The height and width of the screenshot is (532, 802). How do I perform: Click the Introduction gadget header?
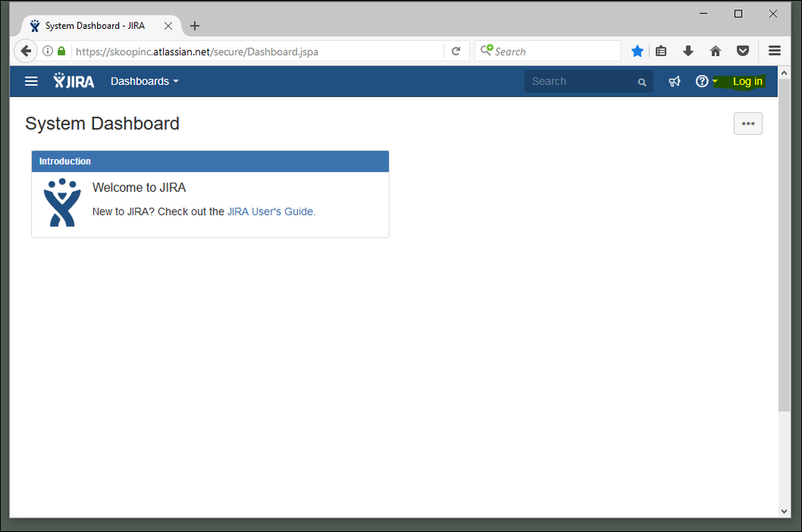[x=210, y=161]
